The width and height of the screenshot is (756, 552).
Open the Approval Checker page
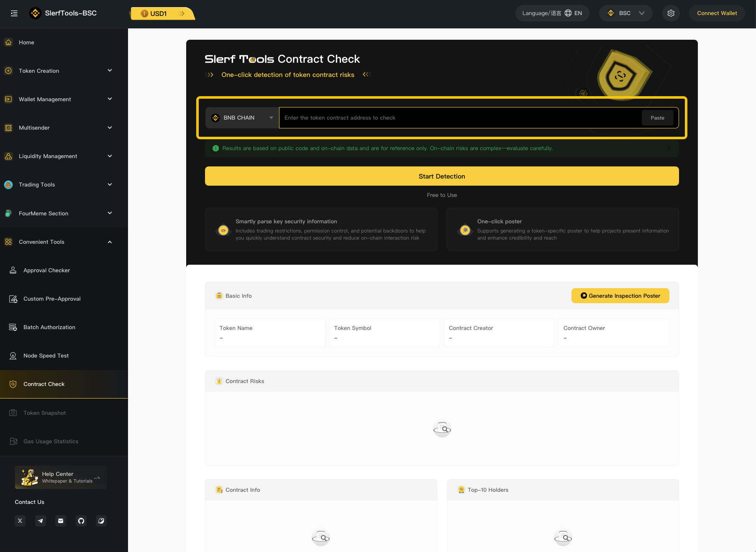(x=46, y=270)
